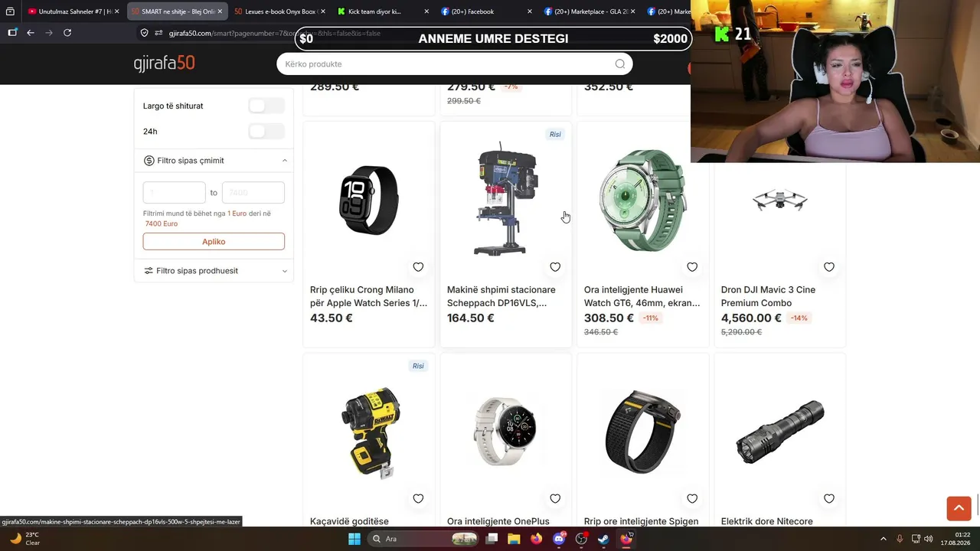Open volume control in the system tray
Image resolution: width=980 pixels, height=551 pixels.
[x=929, y=539]
